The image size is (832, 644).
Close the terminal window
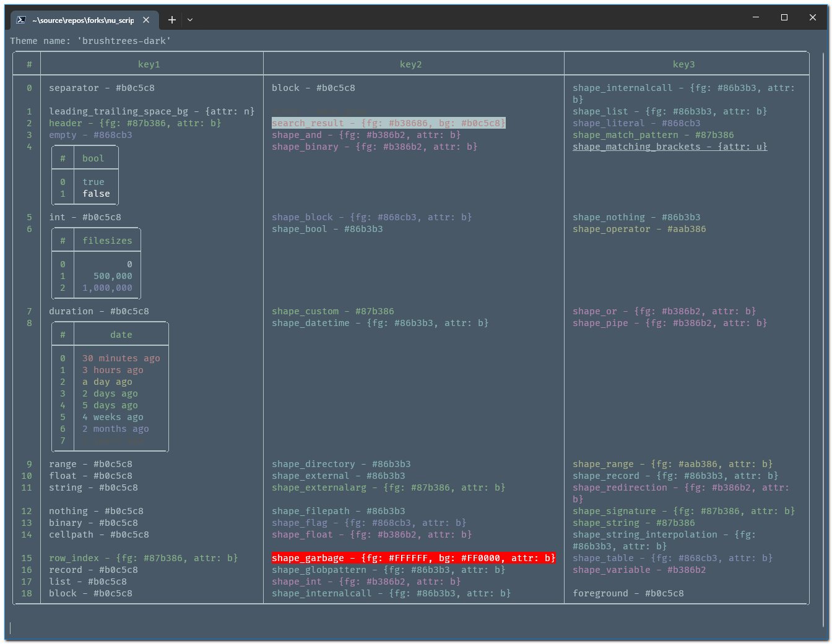(813, 17)
